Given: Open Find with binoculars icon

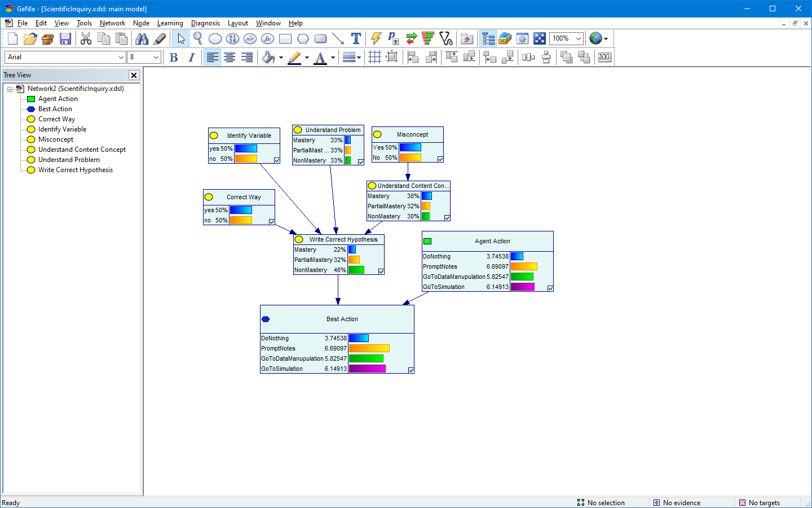Looking at the screenshot, I should coord(142,38).
